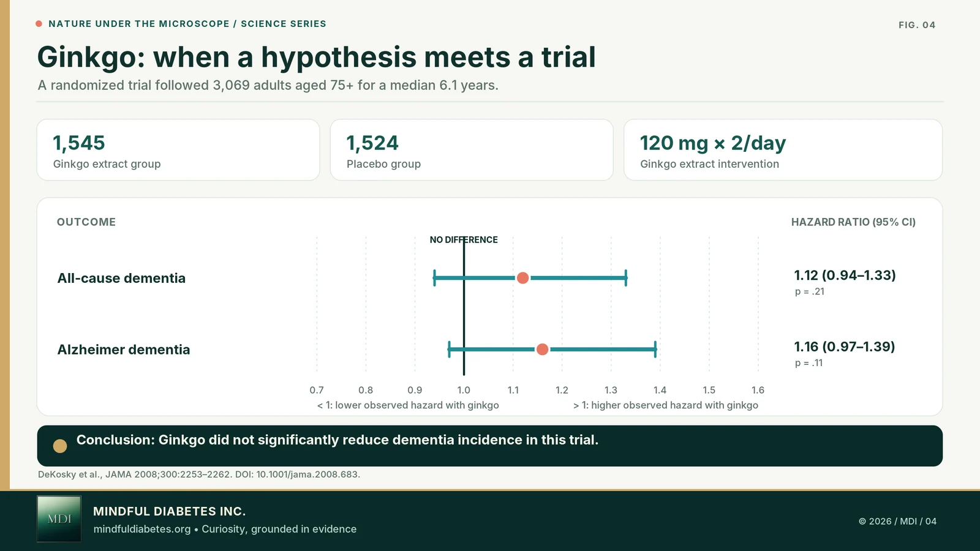The height and width of the screenshot is (551, 980).
Task: Click the '0.7' axis tick label
Action: point(317,390)
